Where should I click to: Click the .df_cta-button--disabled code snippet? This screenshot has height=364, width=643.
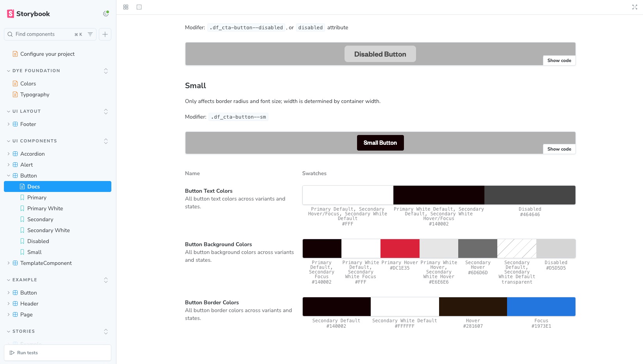246,27
